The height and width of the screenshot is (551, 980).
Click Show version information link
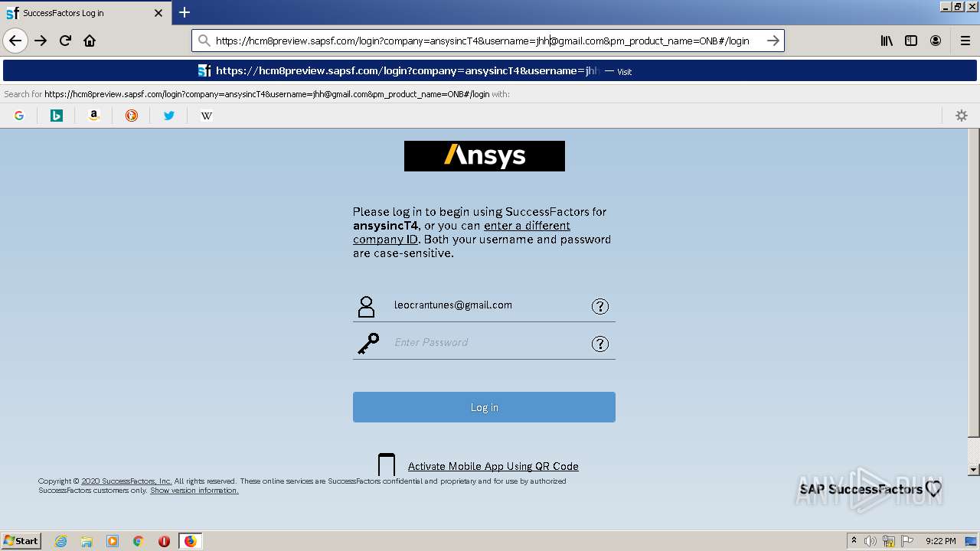194,491
